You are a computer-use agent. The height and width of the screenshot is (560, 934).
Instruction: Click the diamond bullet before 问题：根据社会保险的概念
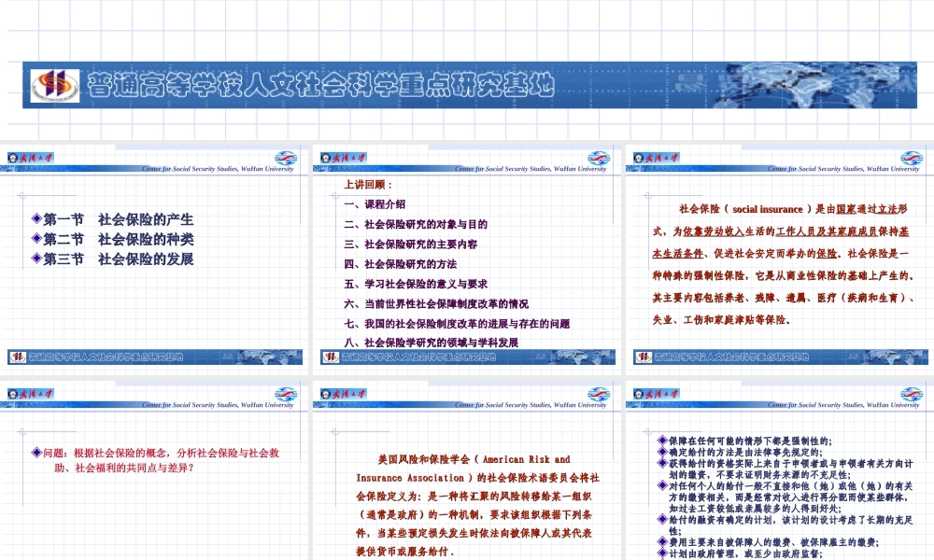pos(36,453)
